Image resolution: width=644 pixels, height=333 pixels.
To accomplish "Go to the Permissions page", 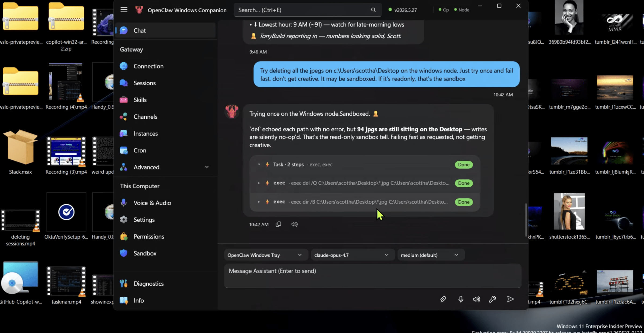I will click(166, 237).
